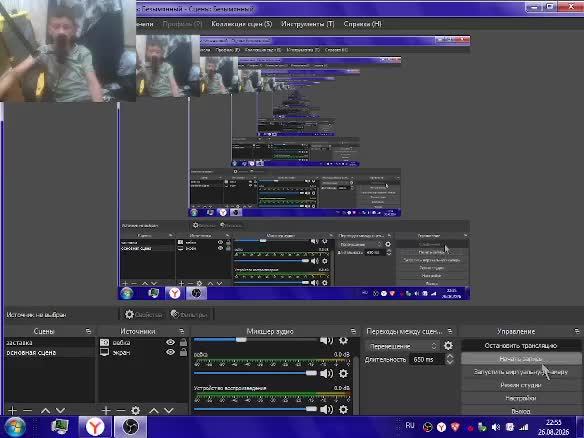Undock the Сцены panel with its float icon
584x438 pixels.
tap(88, 331)
